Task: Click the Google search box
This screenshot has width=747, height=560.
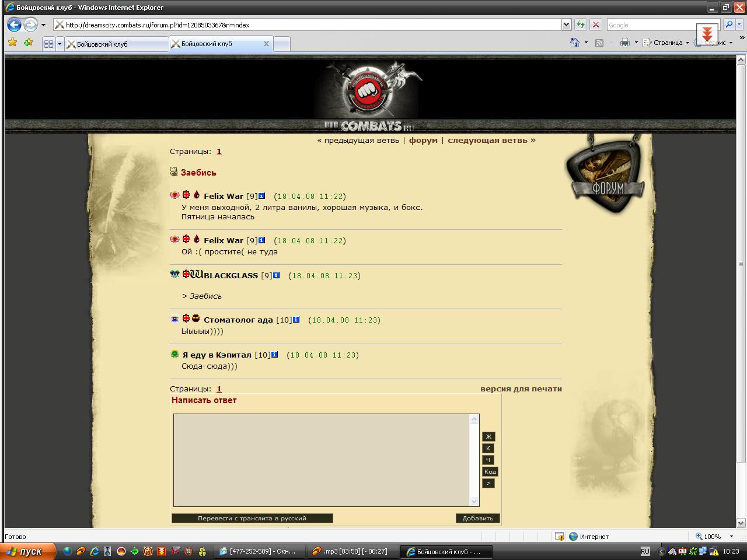Action: pos(651,25)
